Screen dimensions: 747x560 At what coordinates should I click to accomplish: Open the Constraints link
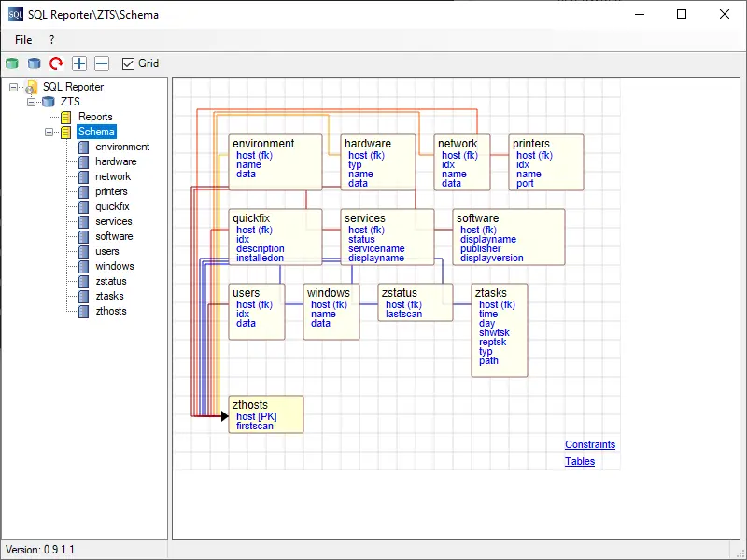(x=590, y=444)
